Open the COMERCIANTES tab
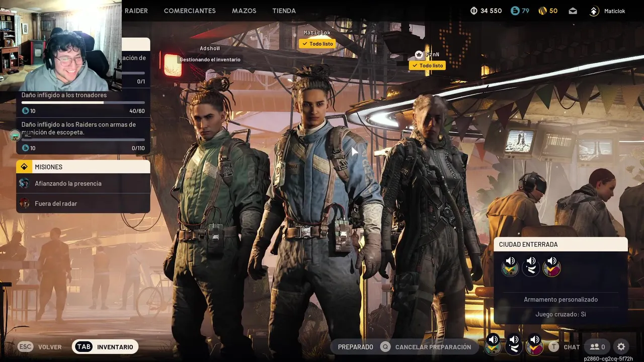The image size is (644, 362). click(x=190, y=11)
